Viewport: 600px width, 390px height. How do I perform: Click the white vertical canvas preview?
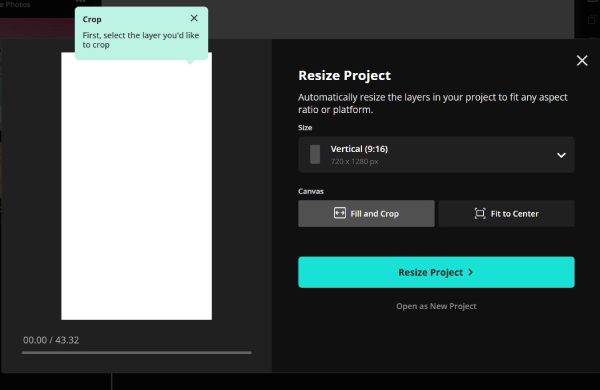click(x=137, y=186)
